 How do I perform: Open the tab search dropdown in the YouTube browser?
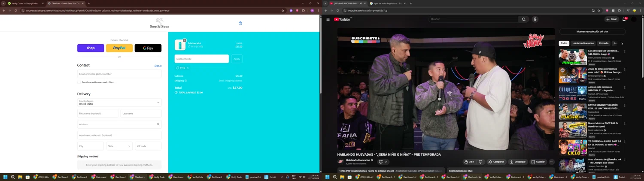point(325,3)
